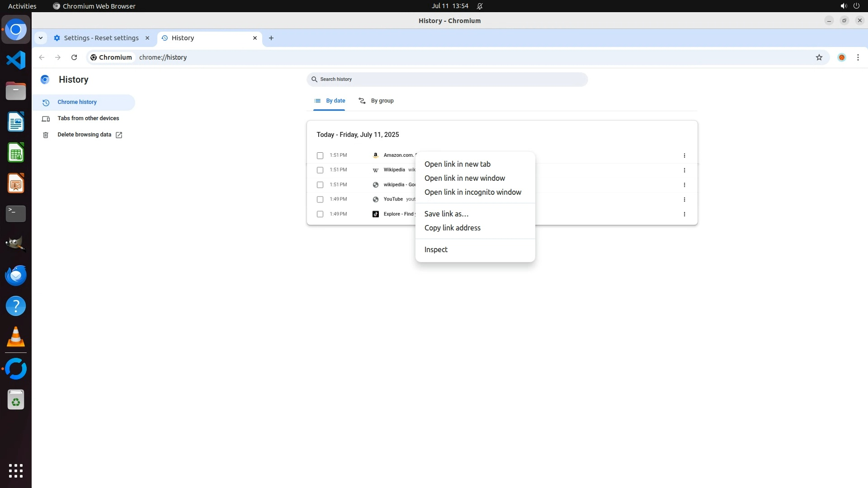Choose Open link in incognito window
The width and height of the screenshot is (868, 488).
pyautogui.click(x=472, y=192)
